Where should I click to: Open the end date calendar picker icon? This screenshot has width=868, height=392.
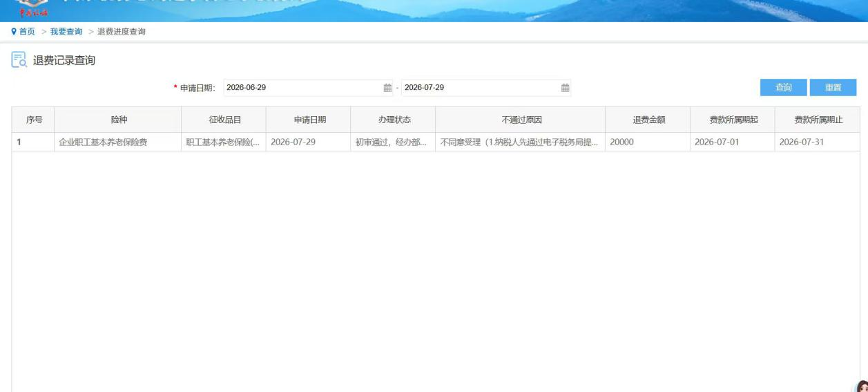pyautogui.click(x=566, y=87)
